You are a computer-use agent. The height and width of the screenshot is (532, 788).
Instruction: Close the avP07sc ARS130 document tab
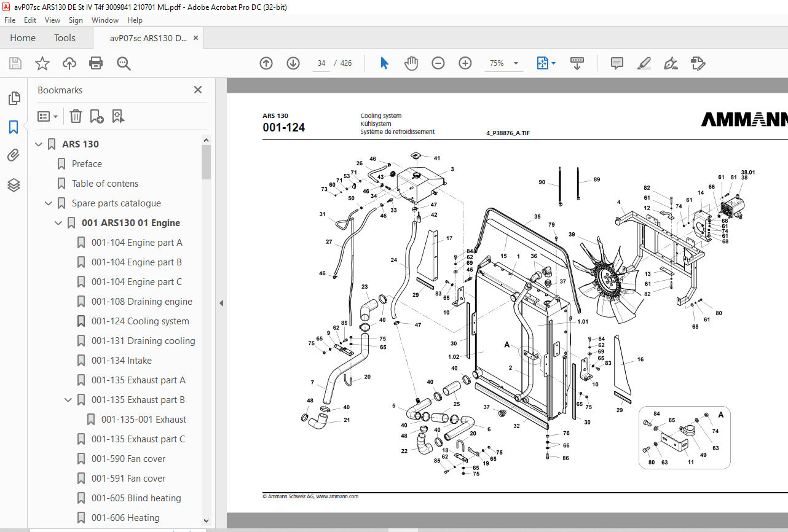[195, 38]
